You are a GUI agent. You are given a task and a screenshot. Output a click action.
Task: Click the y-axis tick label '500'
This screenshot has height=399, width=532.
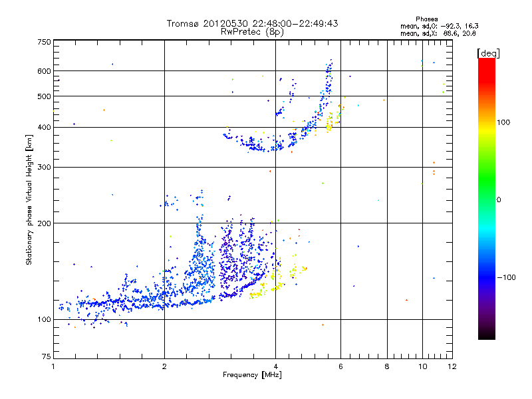coord(44,96)
